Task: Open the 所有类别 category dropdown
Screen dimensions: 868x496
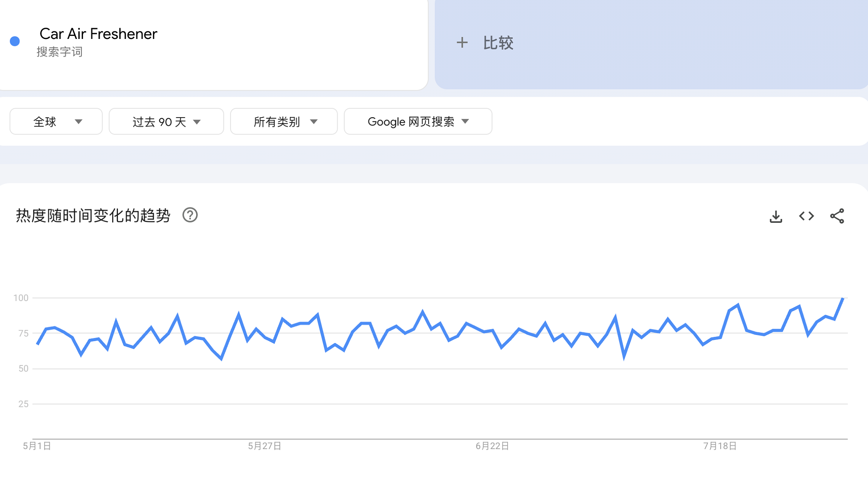Action: 284,122
